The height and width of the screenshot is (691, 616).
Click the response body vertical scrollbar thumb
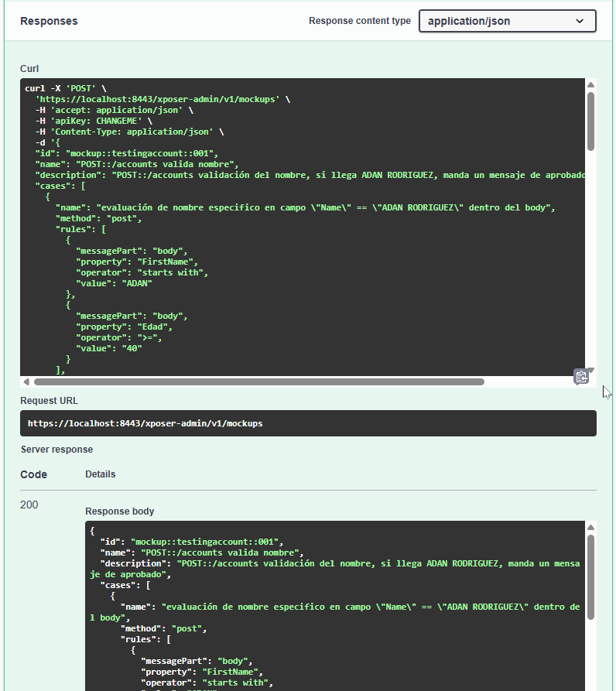coord(590,576)
